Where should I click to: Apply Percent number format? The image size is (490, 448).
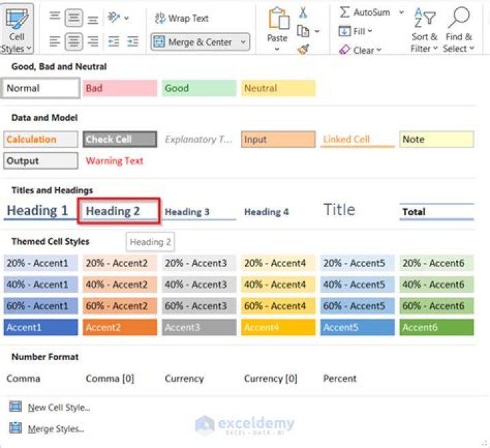tap(340, 379)
